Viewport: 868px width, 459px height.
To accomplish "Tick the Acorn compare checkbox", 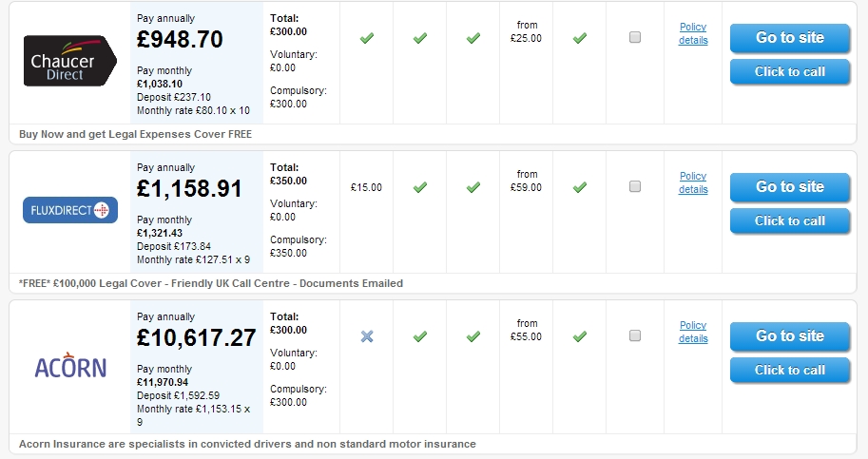I will pyautogui.click(x=635, y=335).
